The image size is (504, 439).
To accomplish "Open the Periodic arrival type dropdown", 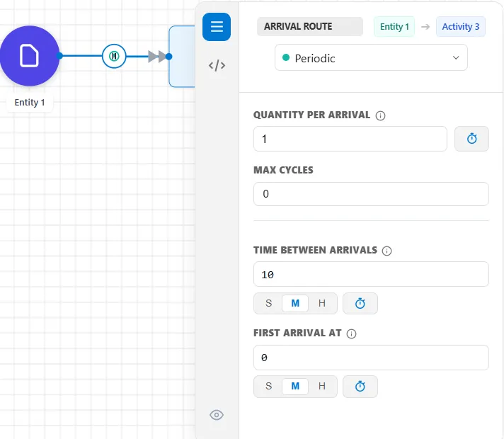I will 371,58.
